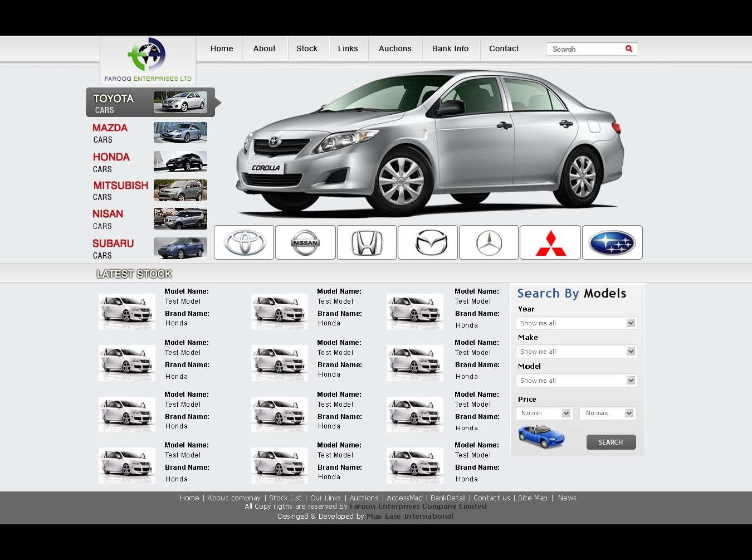The width and height of the screenshot is (752, 560).
Task: Click the Stock List footer link
Action: point(285,498)
